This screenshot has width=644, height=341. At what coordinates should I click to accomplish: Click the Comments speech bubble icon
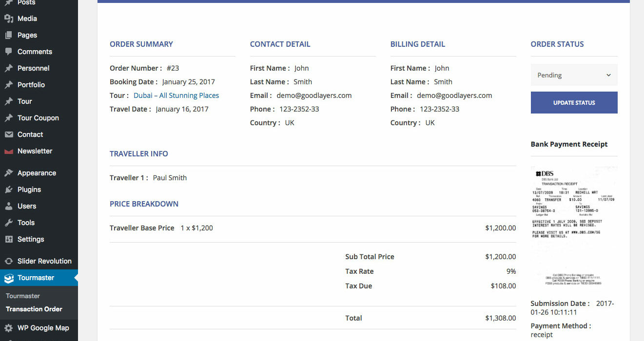(9, 52)
